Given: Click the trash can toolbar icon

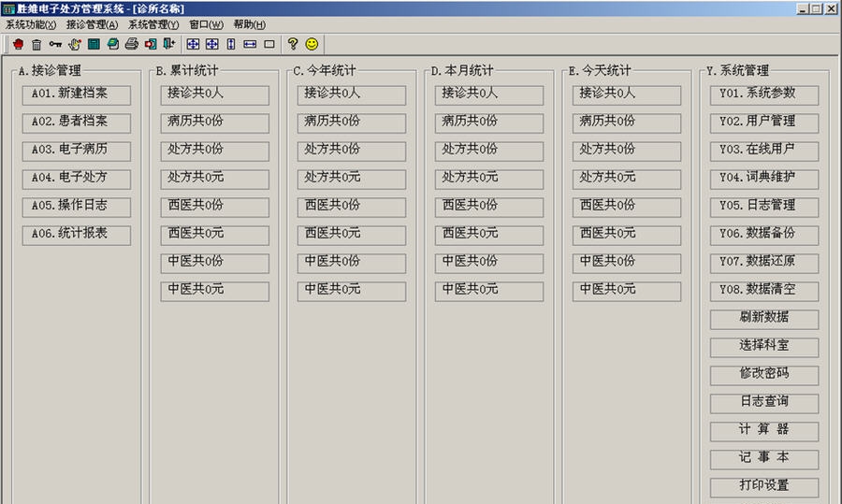Looking at the screenshot, I should coord(36,44).
